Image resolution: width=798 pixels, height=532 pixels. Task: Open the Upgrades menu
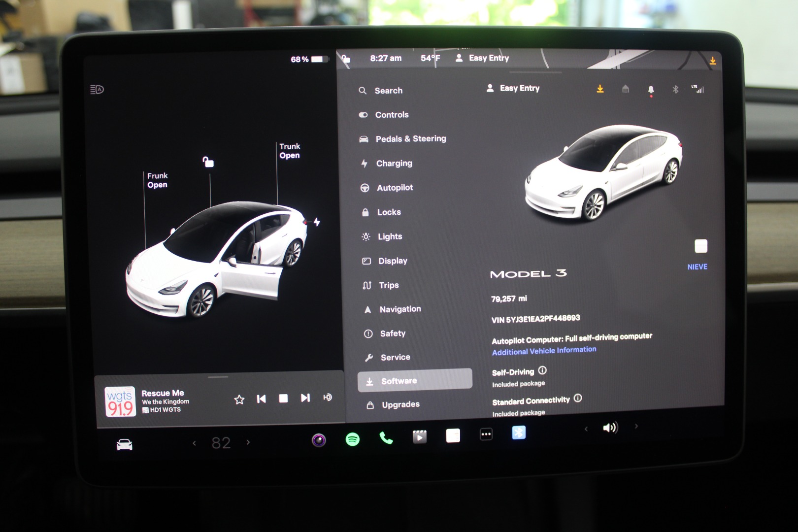click(393, 405)
